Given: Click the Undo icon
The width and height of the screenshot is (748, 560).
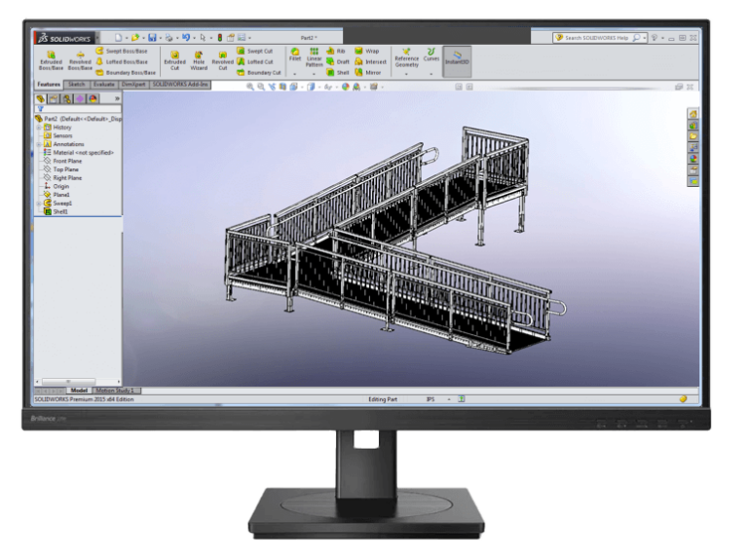Looking at the screenshot, I should point(186,38).
